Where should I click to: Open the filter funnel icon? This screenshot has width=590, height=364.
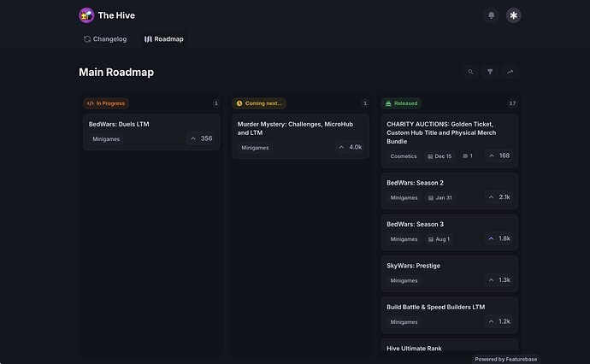tap(490, 72)
